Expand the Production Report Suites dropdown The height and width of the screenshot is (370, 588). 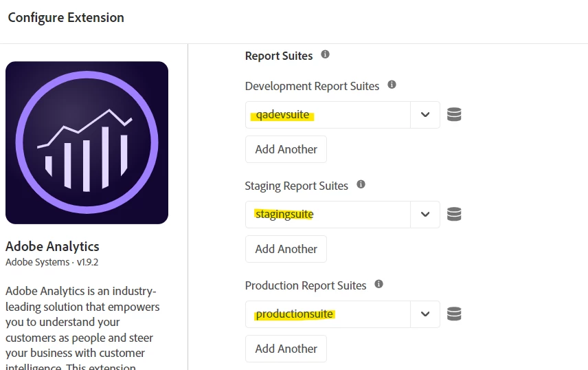click(x=425, y=314)
